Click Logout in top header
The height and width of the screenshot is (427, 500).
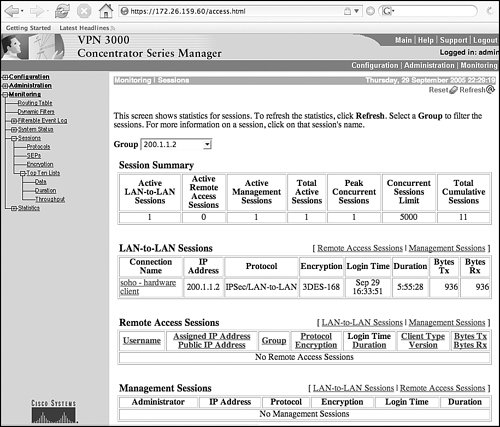(485, 40)
